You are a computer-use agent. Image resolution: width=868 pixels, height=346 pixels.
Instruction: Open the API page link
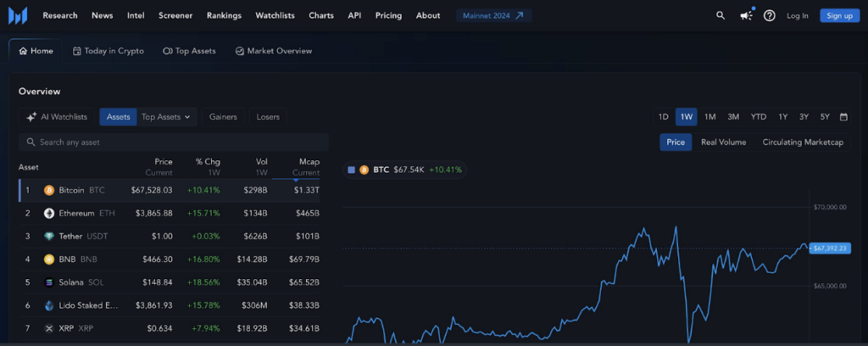click(x=354, y=15)
